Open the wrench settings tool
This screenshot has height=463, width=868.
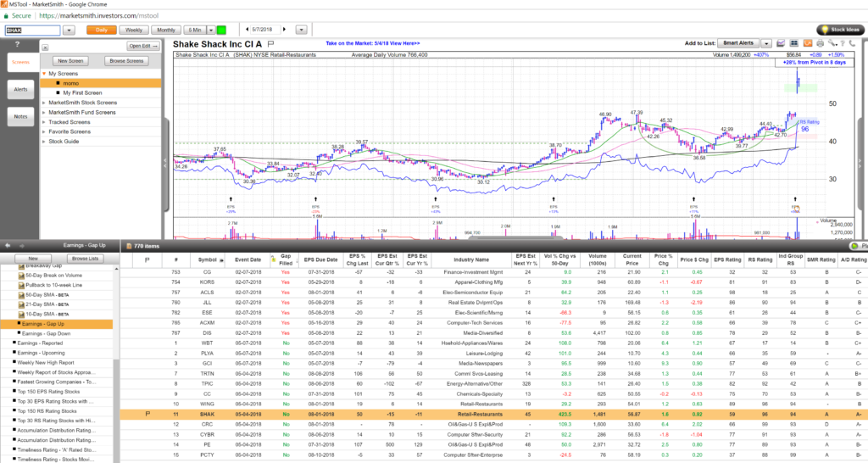pyautogui.click(x=832, y=43)
